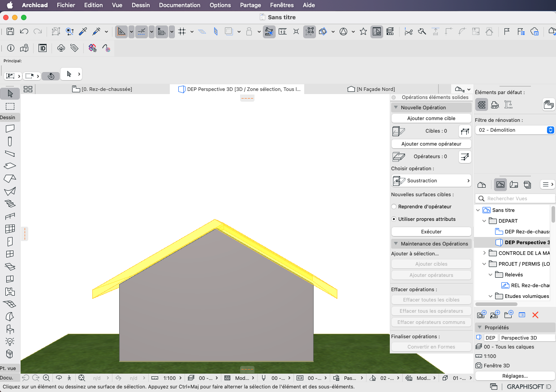Collapse the Nouvelle Opération section

click(396, 108)
